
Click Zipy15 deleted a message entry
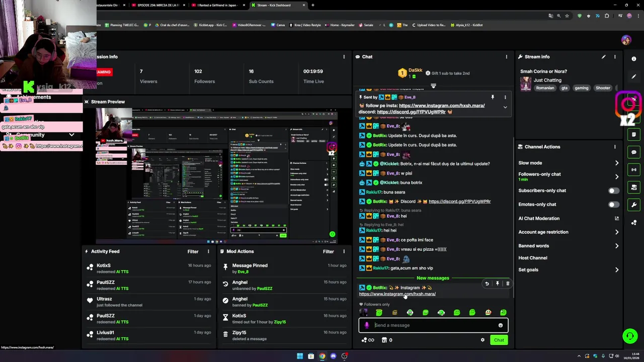pyautogui.click(x=284, y=335)
